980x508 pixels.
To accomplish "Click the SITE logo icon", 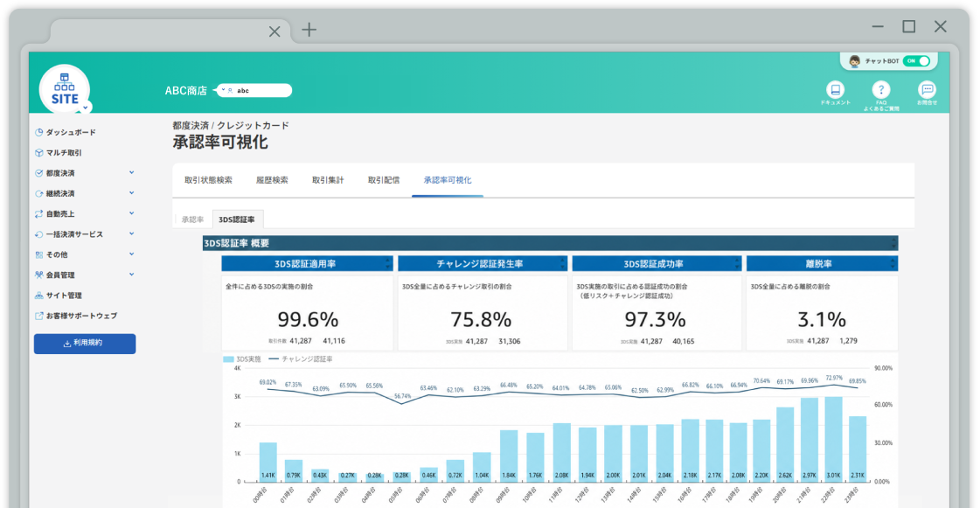I will pyautogui.click(x=65, y=90).
